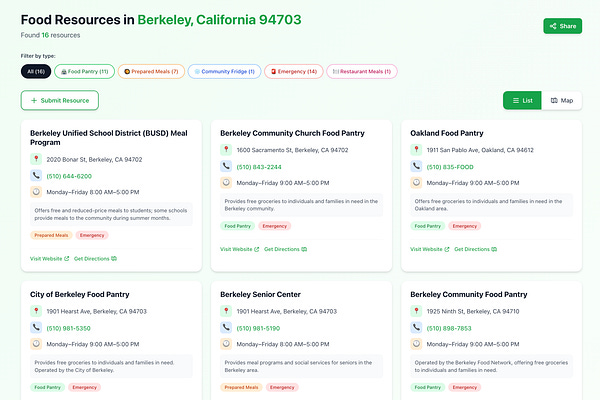Open the Submit Resource form
600x400 pixels.
pyautogui.click(x=60, y=100)
